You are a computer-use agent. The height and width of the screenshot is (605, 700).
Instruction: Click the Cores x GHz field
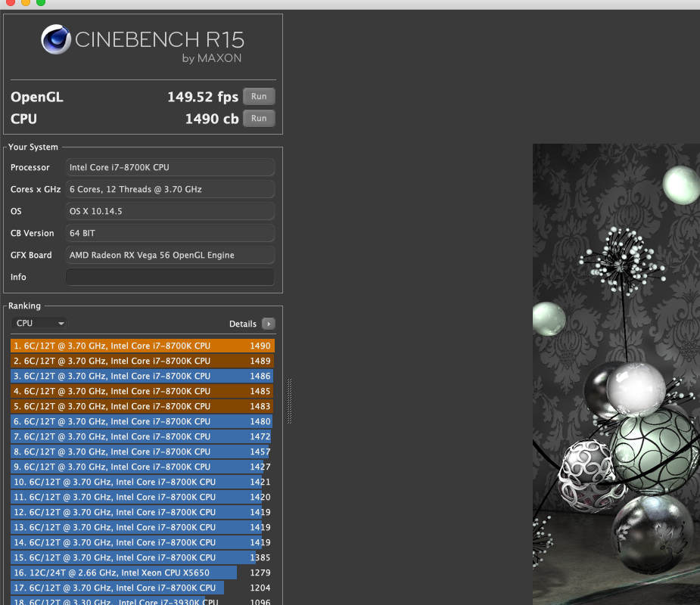[x=170, y=189]
